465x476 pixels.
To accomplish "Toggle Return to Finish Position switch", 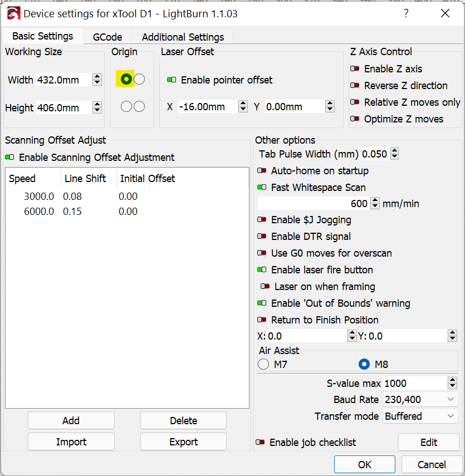I will tap(262, 320).
